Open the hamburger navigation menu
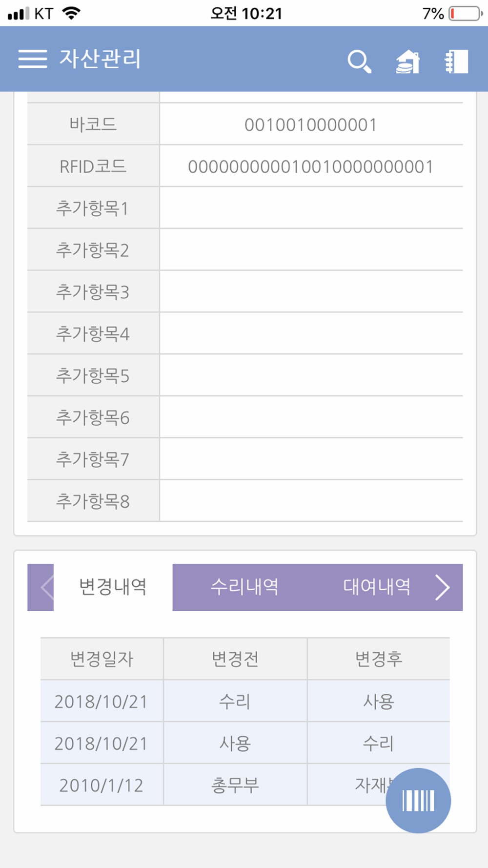The image size is (488, 868). pyautogui.click(x=33, y=59)
